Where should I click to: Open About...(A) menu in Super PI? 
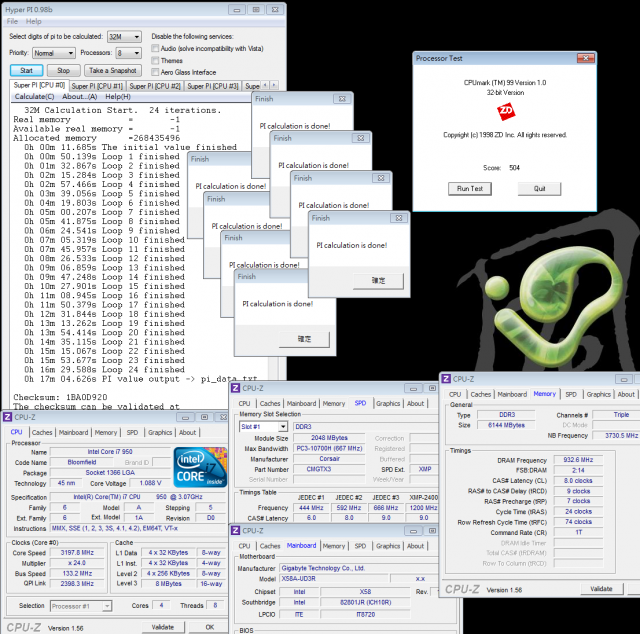[80, 97]
